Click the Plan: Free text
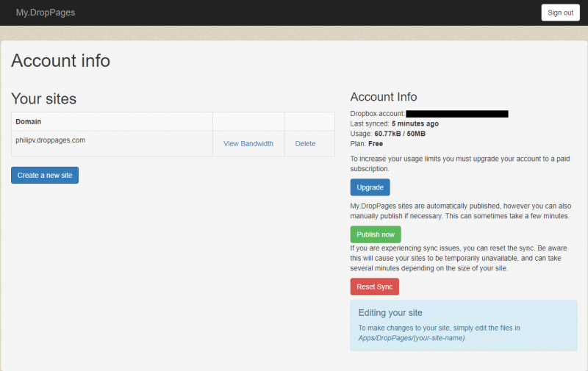588x371 pixels. [367, 144]
